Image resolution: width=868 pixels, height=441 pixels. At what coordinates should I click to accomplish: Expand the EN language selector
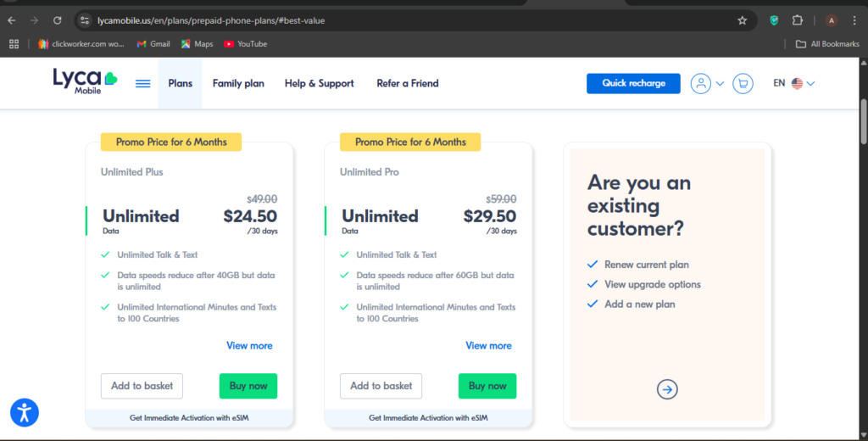click(793, 83)
